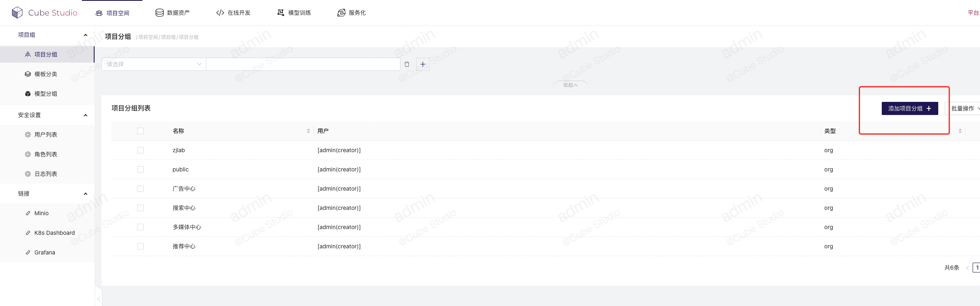Select the 广告中心 row checkbox
The width and height of the screenshot is (980, 306).
140,189
